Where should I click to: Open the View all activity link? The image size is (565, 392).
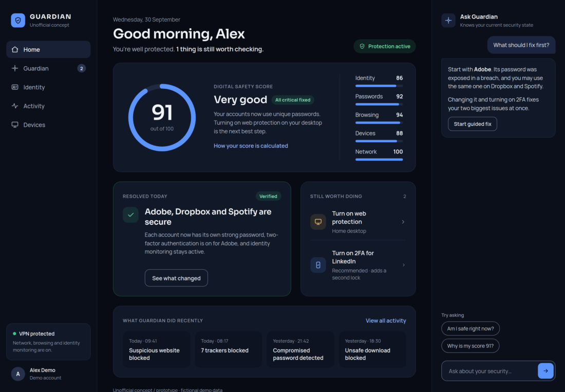[386, 321]
